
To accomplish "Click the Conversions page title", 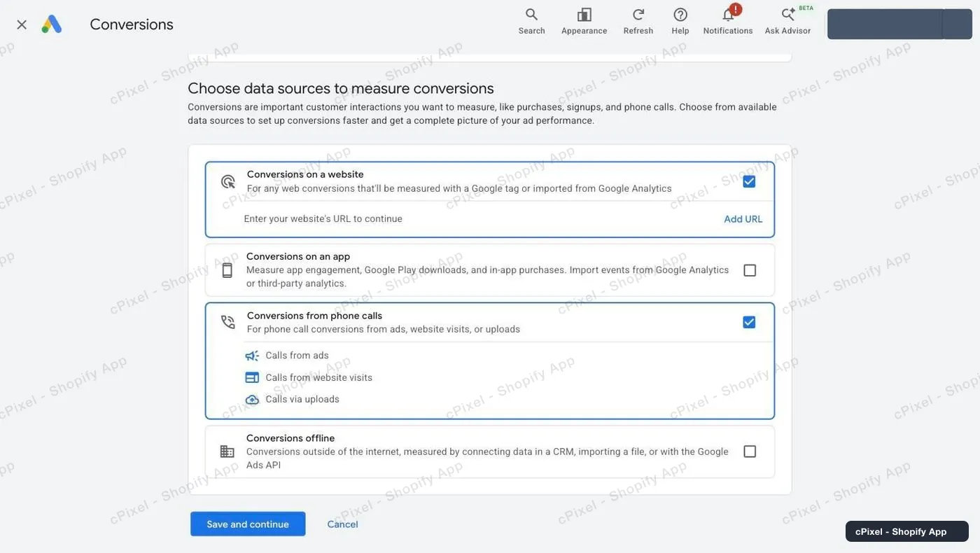I will click(x=132, y=24).
